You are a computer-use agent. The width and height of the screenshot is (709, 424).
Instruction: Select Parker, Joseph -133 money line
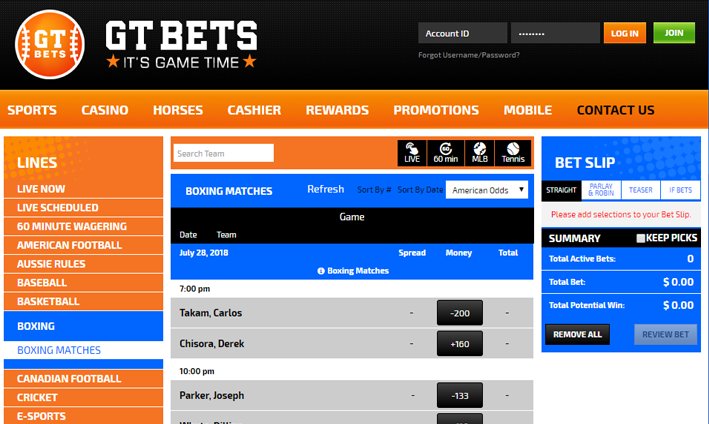click(459, 396)
